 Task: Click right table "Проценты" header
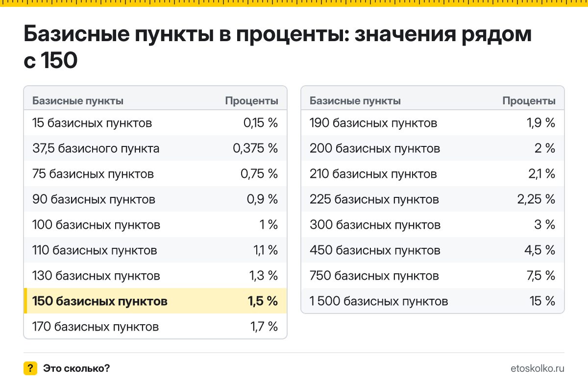(529, 101)
